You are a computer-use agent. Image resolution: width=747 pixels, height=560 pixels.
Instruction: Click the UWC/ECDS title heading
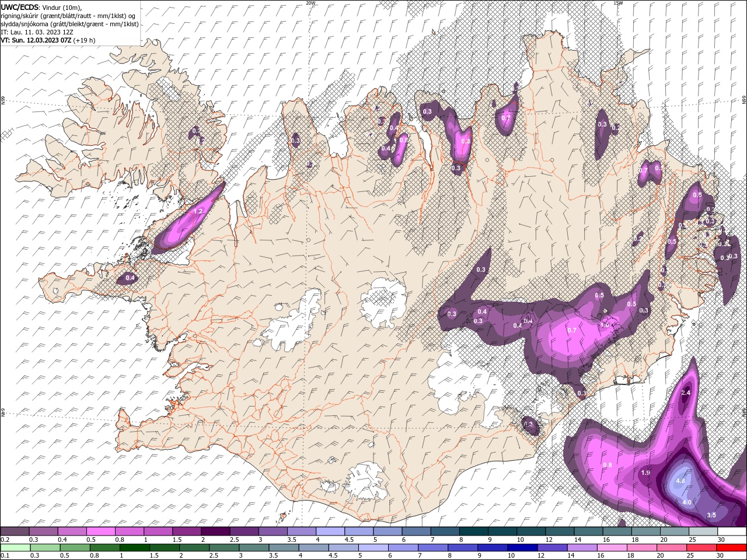(x=20, y=7)
